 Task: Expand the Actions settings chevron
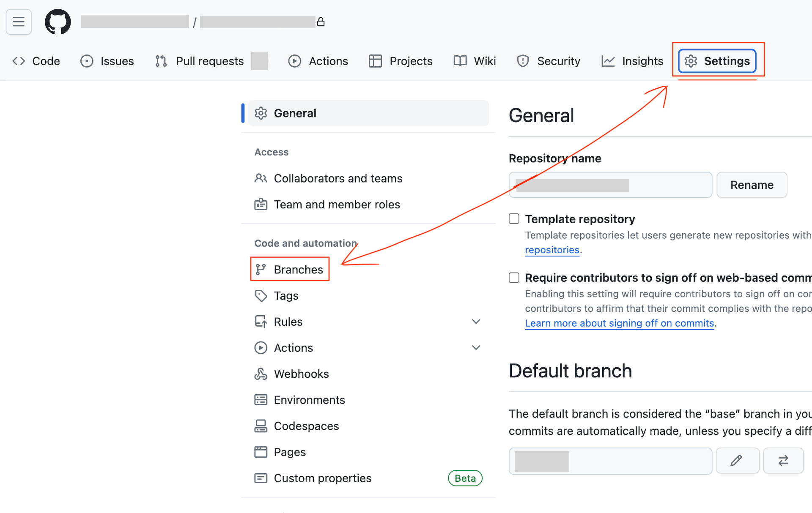pyautogui.click(x=476, y=348)
